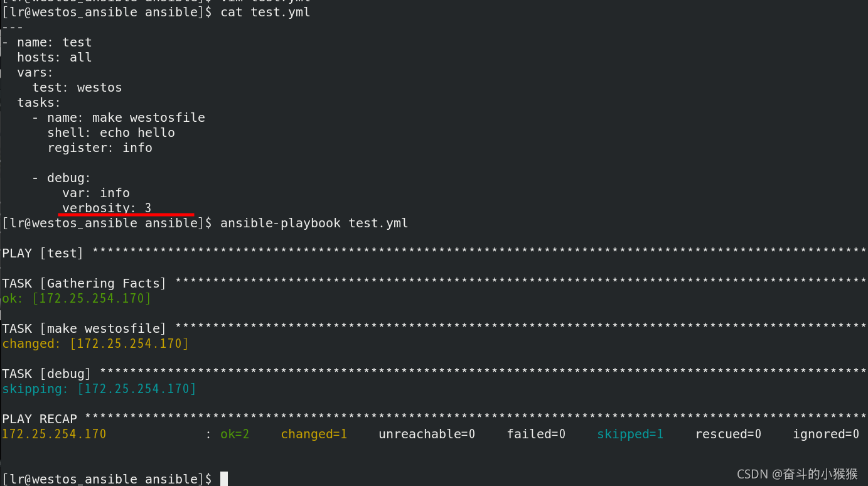Click the '- debug:' line
868x486 pixels.
pos(62,178)
